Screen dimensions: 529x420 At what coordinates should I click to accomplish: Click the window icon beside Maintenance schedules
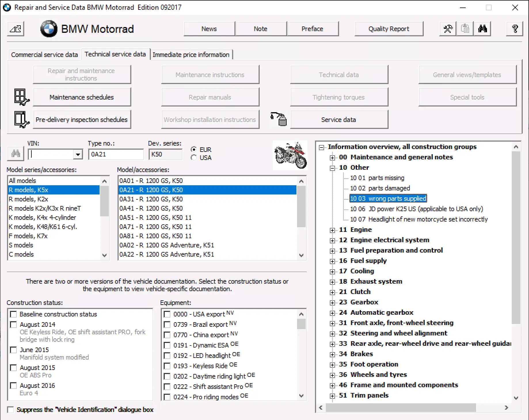21,97
